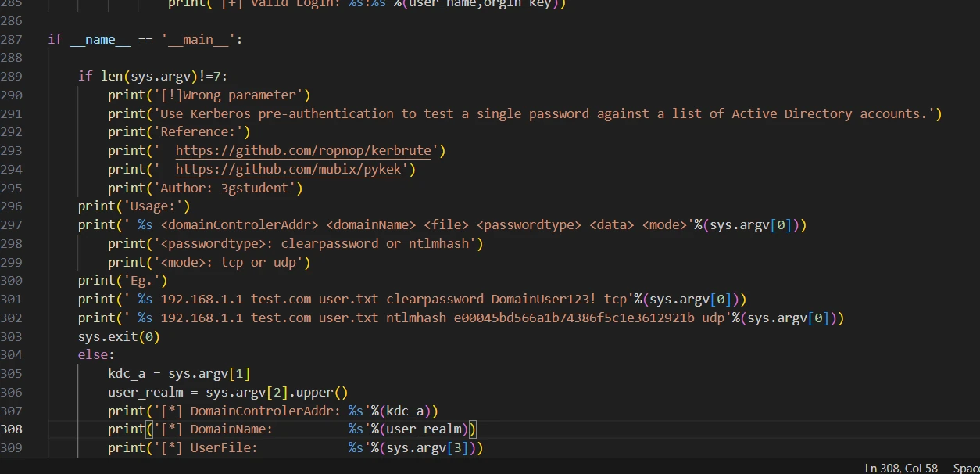Image resolution: width=980 pixels, height=474 pixels.
Task: Click the '<mode>: tcp or udp' string
Action: click(227, 262)
